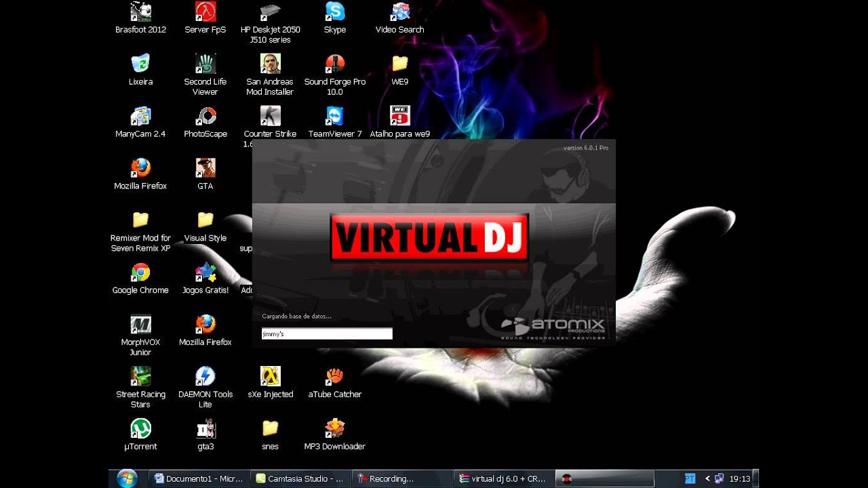
Task: Select the VirtualDJ taskbar button with red disc
Action: (x=605, y=479)
